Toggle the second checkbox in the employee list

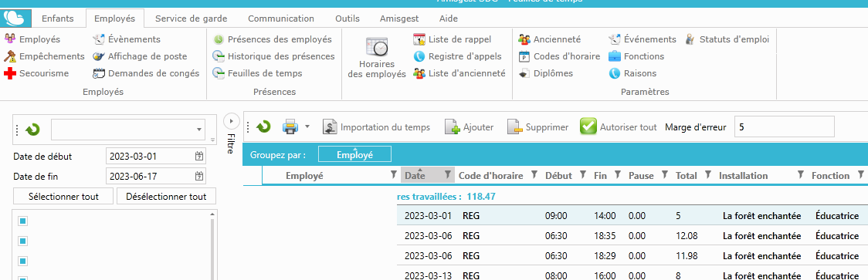(x=22, y=241)
